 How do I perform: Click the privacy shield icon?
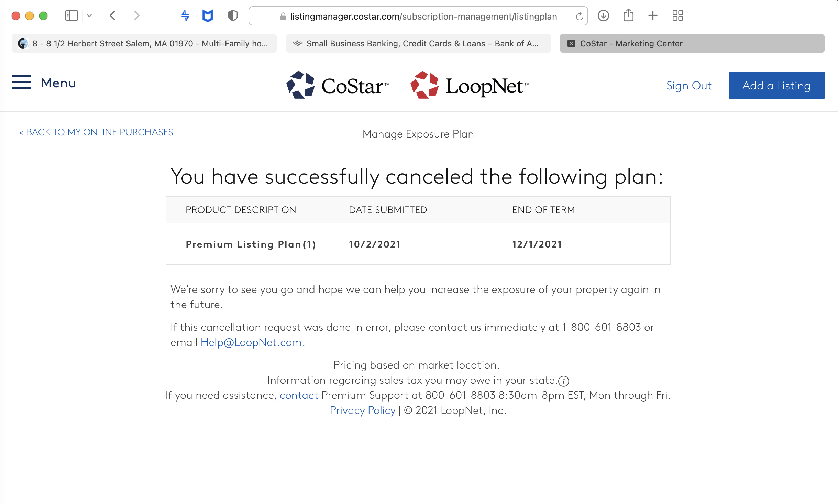[x=233, y=15]
